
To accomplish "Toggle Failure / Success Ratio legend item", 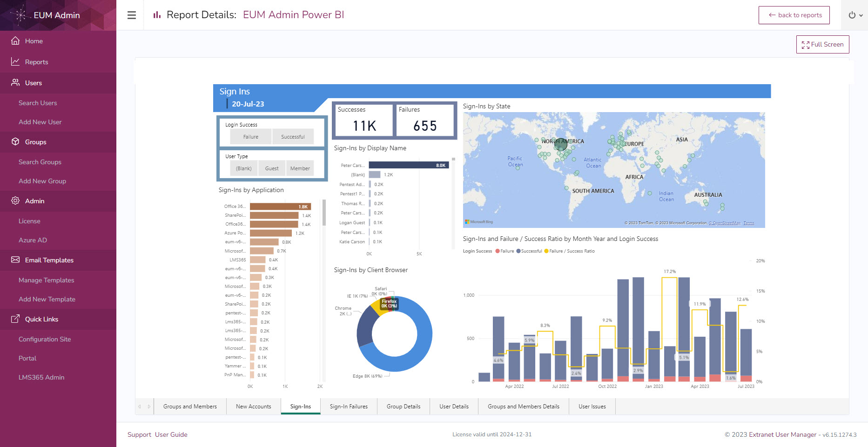I will (x=569, y=251).
